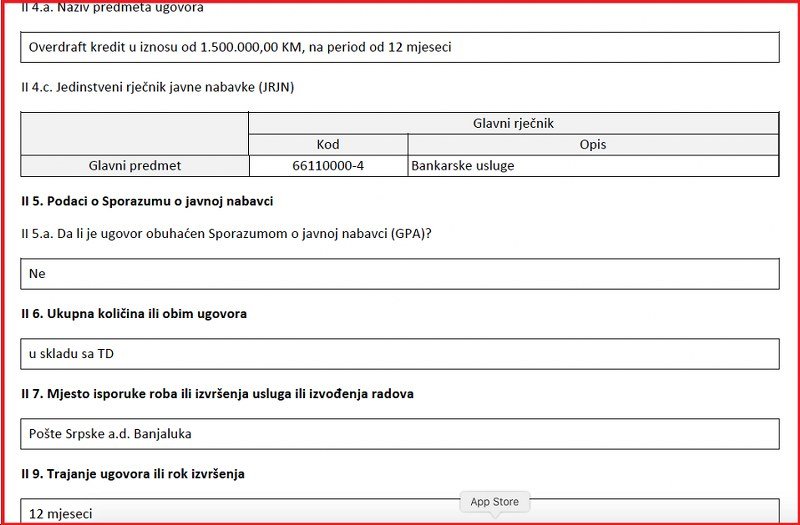800x525 pixels.
Task: Click heading 'II 5. Podaci o Sporazumu o javnoj nabavci'
Action: tap(147, 202)
